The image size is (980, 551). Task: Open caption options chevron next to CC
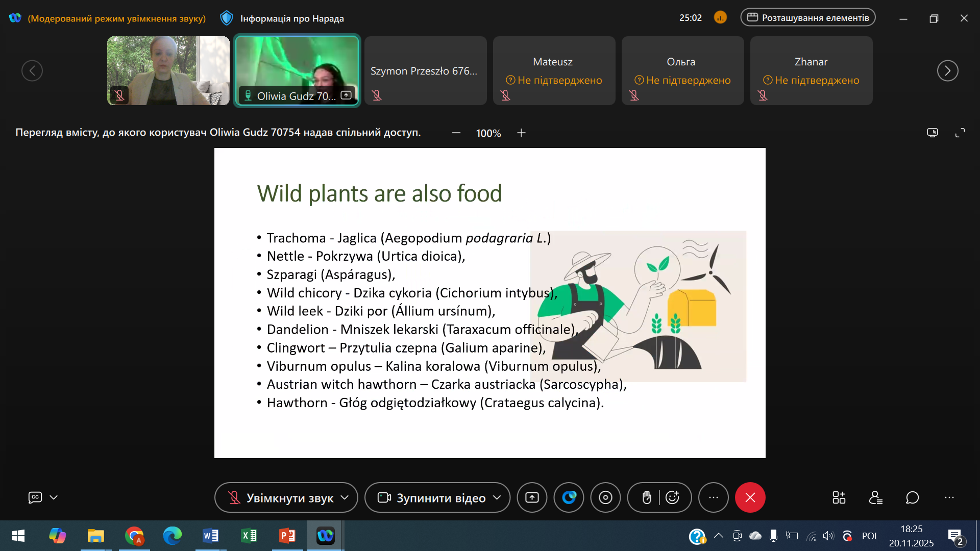(x=54, y=497)
